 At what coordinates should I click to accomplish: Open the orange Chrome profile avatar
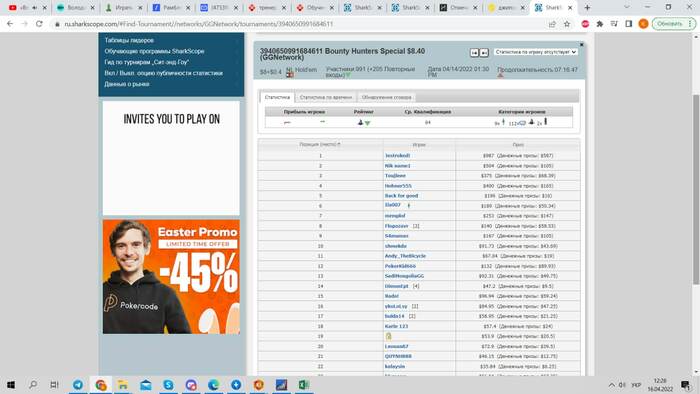tap(643, 24)
